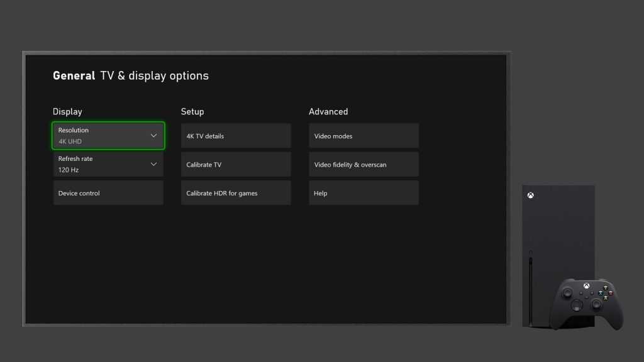Screen dimensions: 644x362
Task: Switch to the General settings tab
Action: pos(74,75)
